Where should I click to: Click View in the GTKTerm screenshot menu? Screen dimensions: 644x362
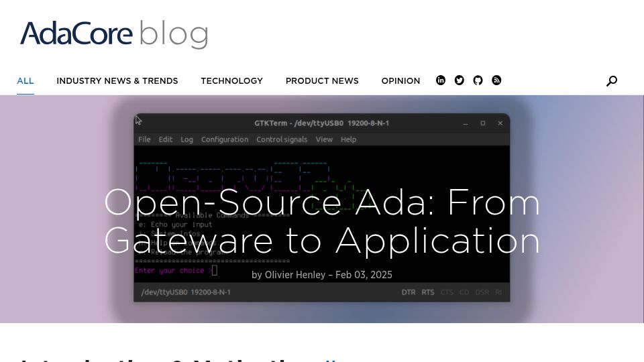click(x=324, y=139)
